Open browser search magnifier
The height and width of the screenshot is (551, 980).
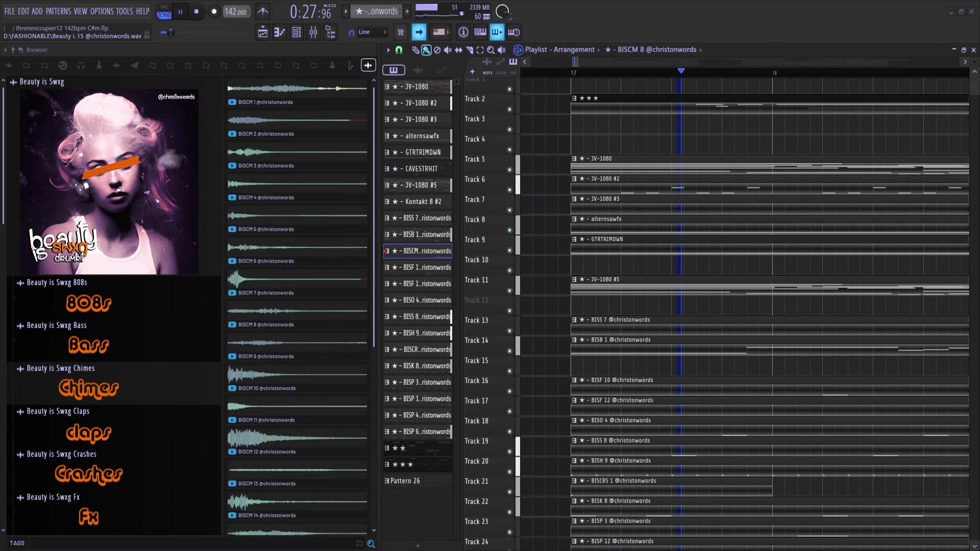tap(371, 544)
